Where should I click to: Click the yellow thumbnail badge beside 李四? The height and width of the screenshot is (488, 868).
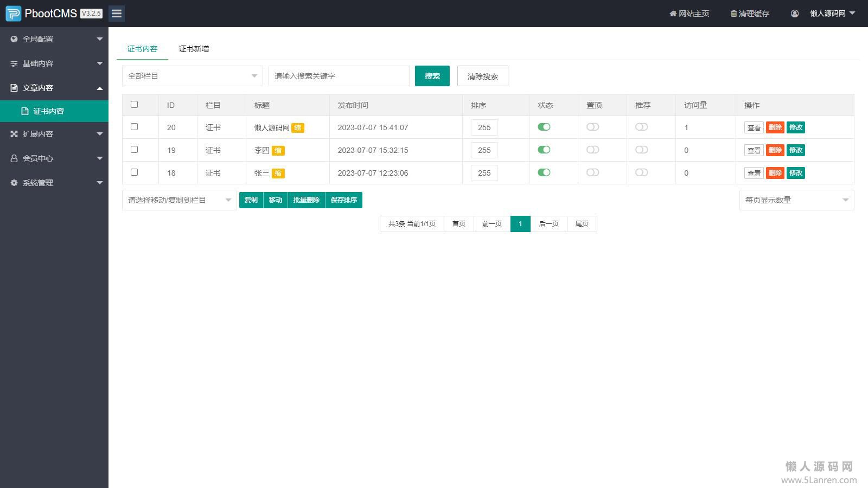278,151
